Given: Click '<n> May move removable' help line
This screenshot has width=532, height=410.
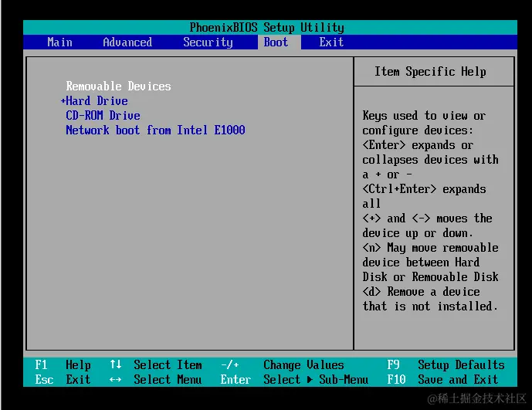Looking at the screenshot, I should pos(430,248).
